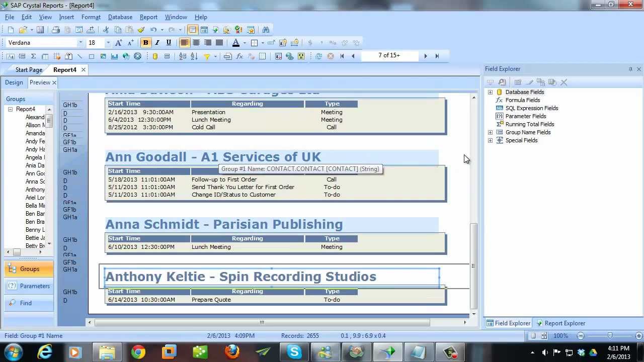Image resolution: width=644 pixels, height=362 pixels.
Task: Click the Insert Map globe icon
Action: pos(126,56)
